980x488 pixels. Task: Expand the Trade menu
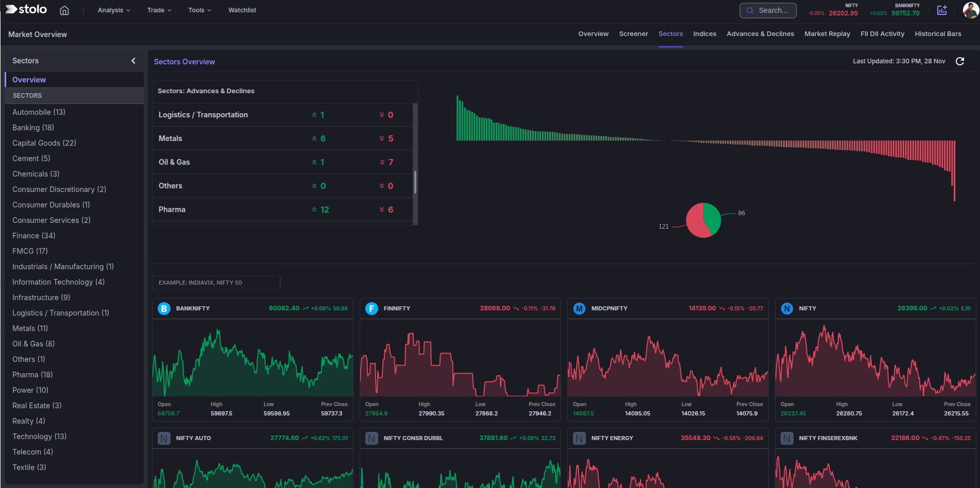coord(158,10)
